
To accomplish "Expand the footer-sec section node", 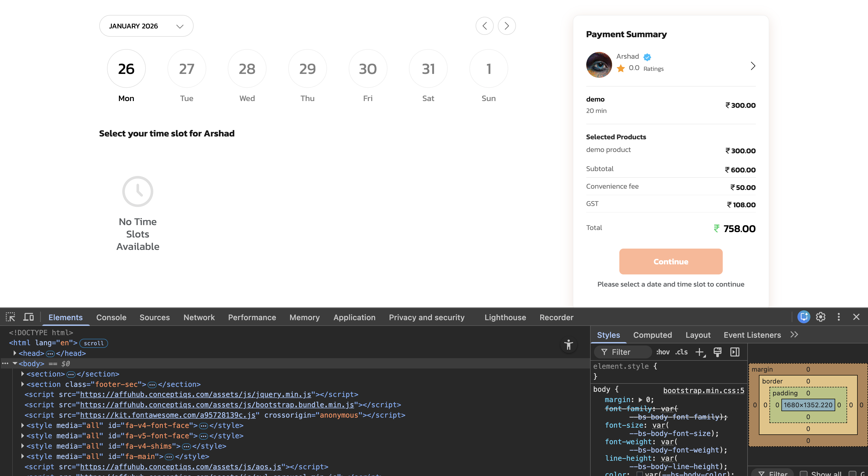I will pos(22,384).
